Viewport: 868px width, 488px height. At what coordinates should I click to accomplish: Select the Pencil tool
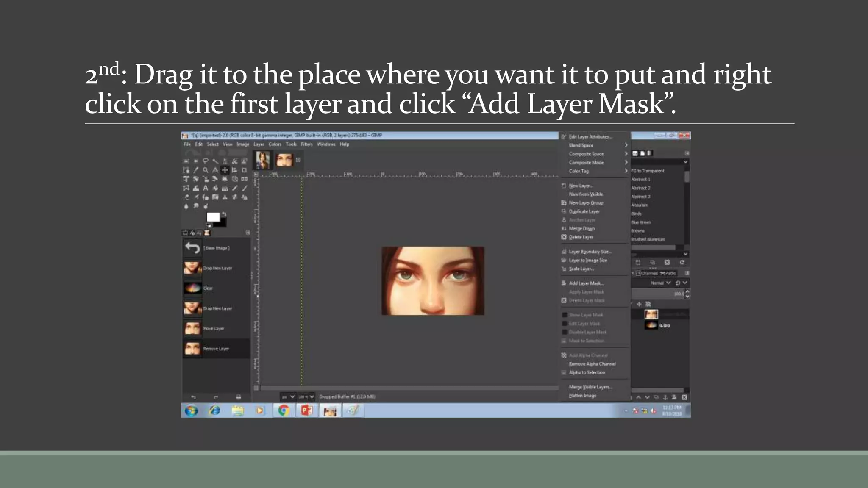tap(234, 188)
